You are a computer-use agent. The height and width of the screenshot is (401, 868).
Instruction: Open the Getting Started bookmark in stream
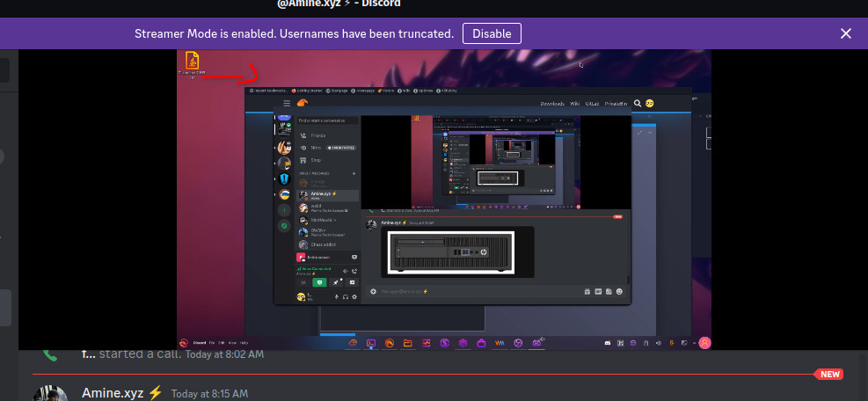309,91
